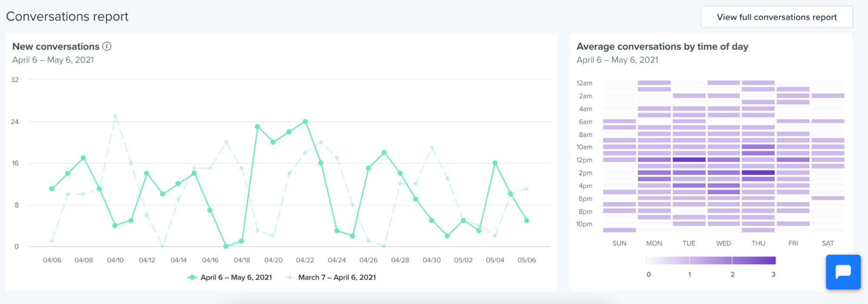Click the SAT column label on the heatmap
The image size is (868, 304).
click(828, 244)
